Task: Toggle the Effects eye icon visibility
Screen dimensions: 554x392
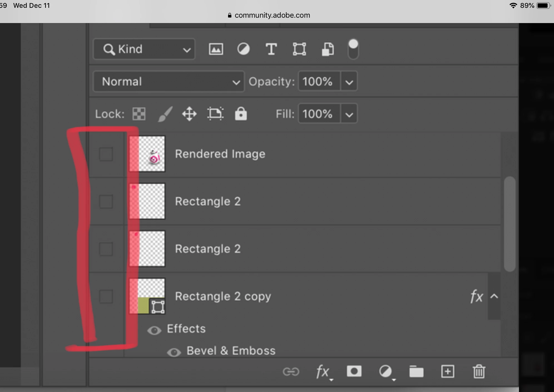Action: pyautogui.click(x=154, y=330)
